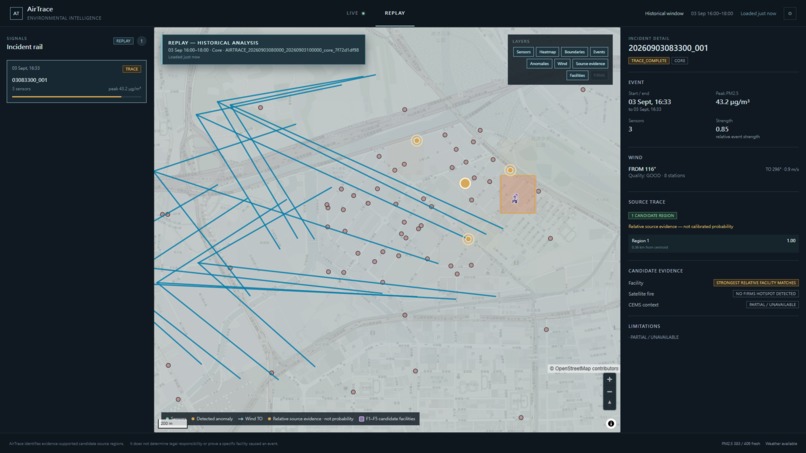The width and height of the screenshot is (806, 453).
Task: Zoom out the map with minus icon
Action: pyautogui.click(x=609, y=391)
